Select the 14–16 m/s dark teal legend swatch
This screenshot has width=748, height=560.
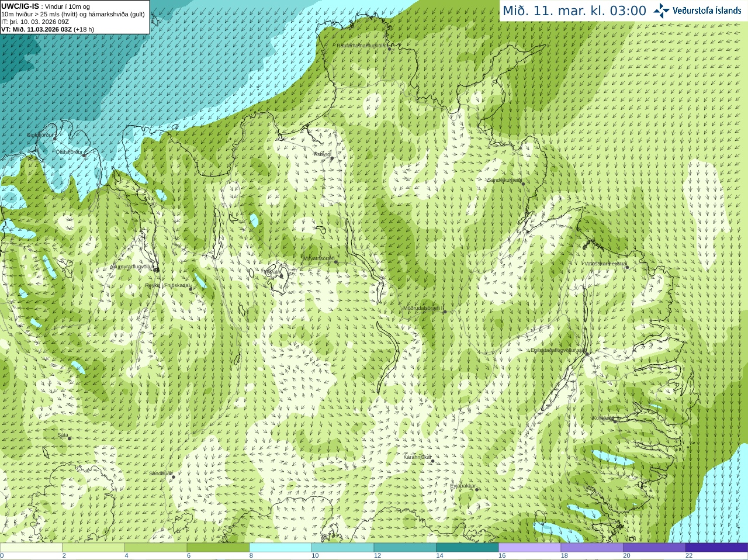(467, 548)
